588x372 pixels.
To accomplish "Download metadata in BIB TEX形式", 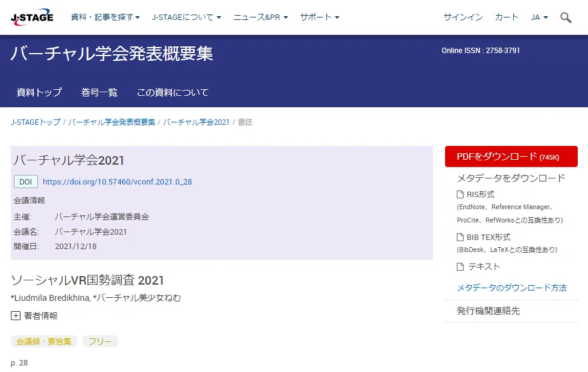I will coord(488,237).
